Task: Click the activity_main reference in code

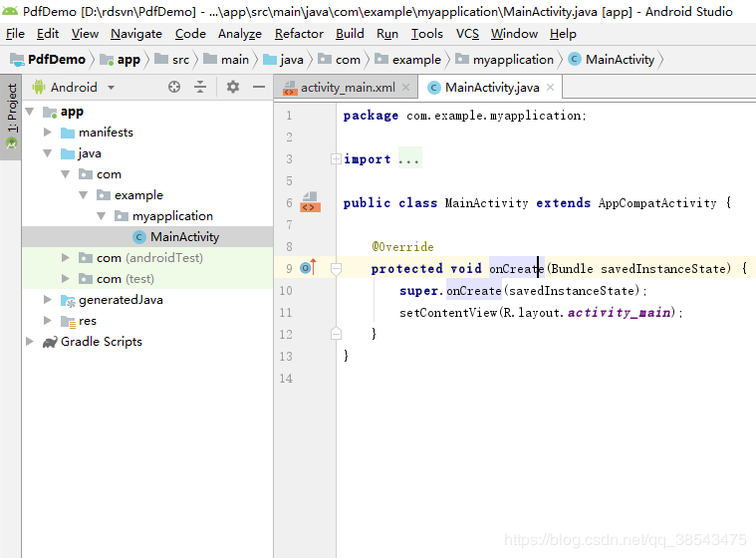Action: pos(620,313)
